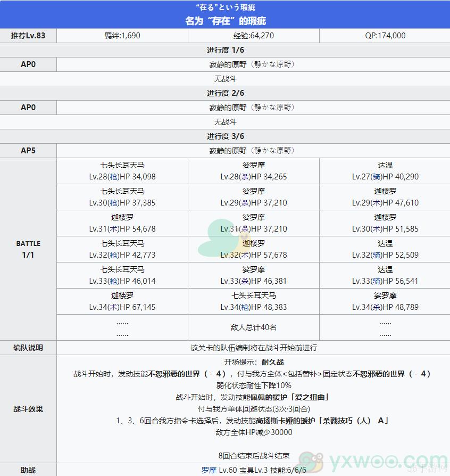Viewport: 450px width, 476px height.
Task: Click the 高扬斯卡娅的援护 skill line
Action: [x=253, y=421]
